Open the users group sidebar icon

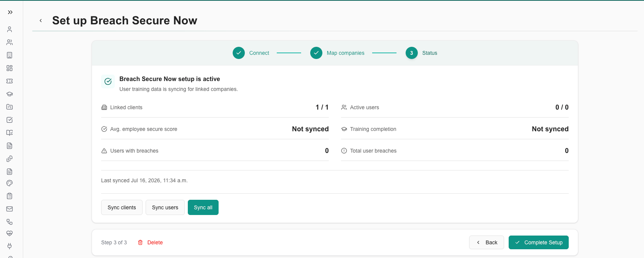10,42
